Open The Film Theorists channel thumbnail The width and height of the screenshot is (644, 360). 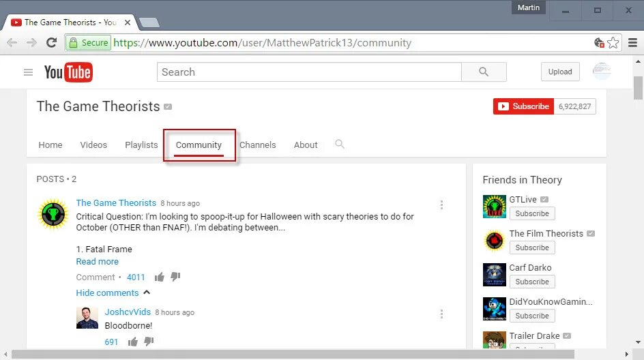click(x=495, y=241)
